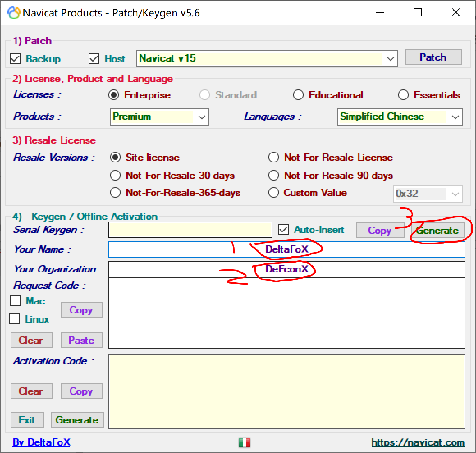
Task: Clear the request code
Action: [x=31, y=340]
